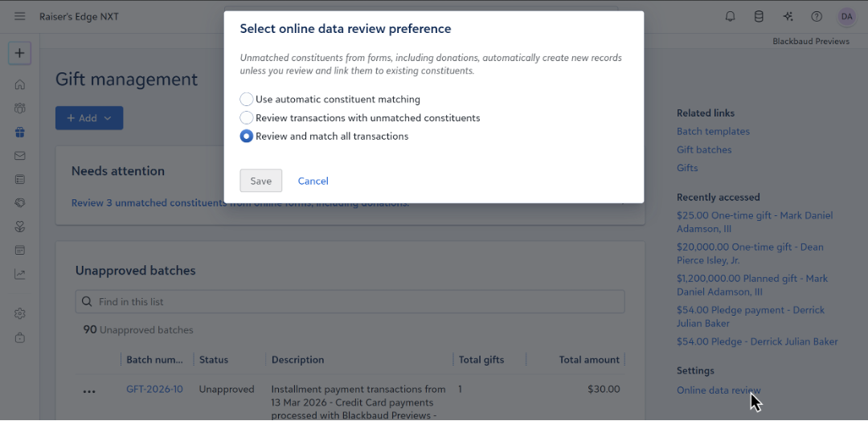
Task: Open the help question mark icon
Action: pyautogui.click(x=817, y=17)
